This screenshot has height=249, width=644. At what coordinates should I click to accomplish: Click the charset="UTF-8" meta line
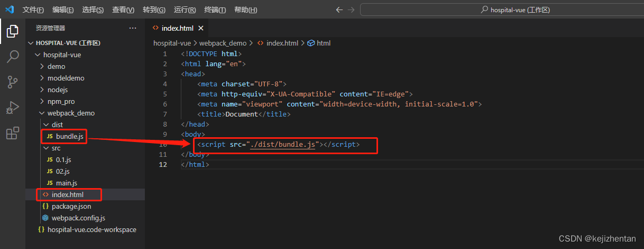pos(242,84)
